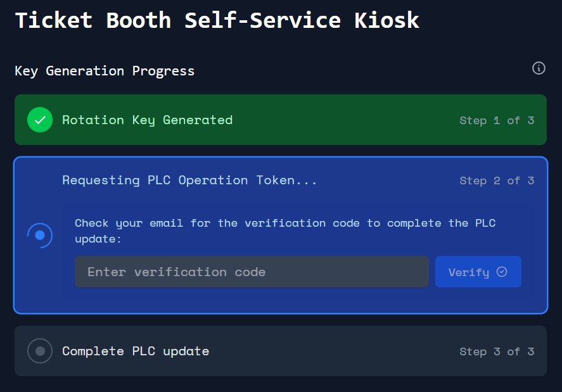Click the Requesting PLC Operation Token heading
The width and height of the screenshot is (562, 392).
click(189, 180)
